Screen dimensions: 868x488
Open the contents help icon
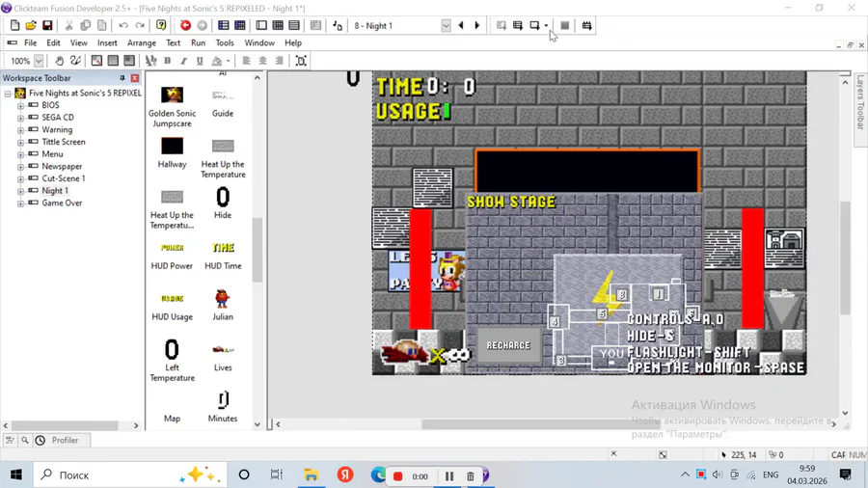pos(161,25)
